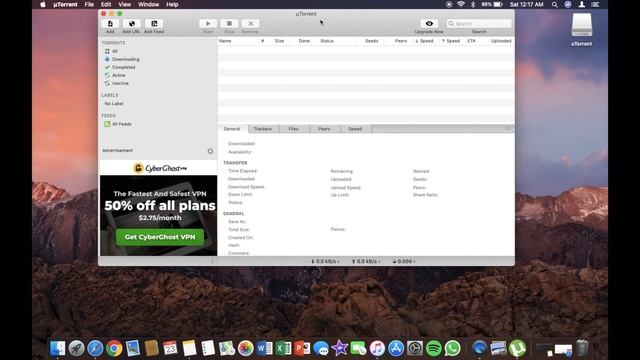
Task: Open the ratio 0.000 status dropdown
Action: [x=404, y=262]
